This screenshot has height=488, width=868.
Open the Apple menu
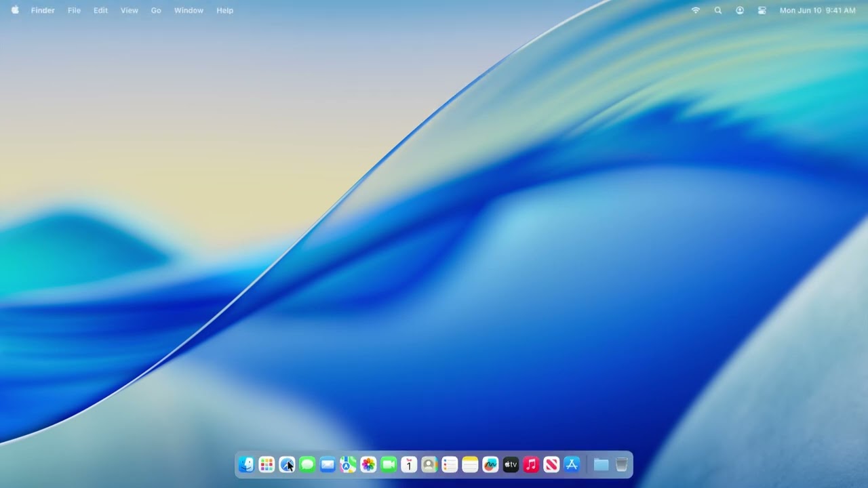point(15,10)
